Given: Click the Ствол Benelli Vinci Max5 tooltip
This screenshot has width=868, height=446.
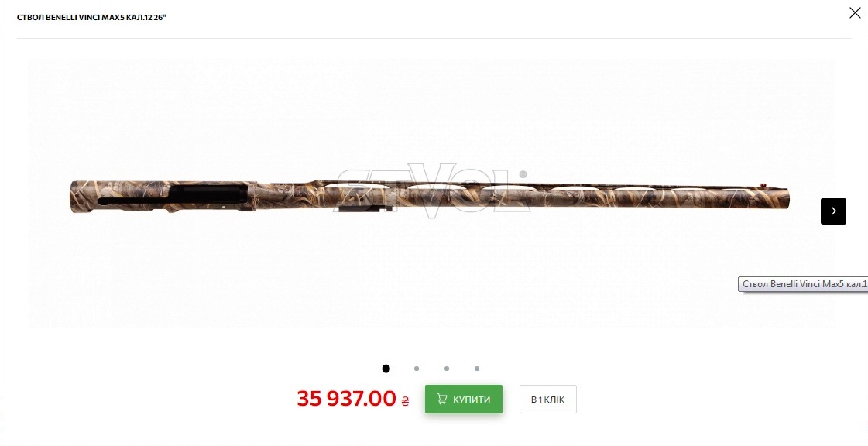Looking at the screenshot, I should (803, 284).
